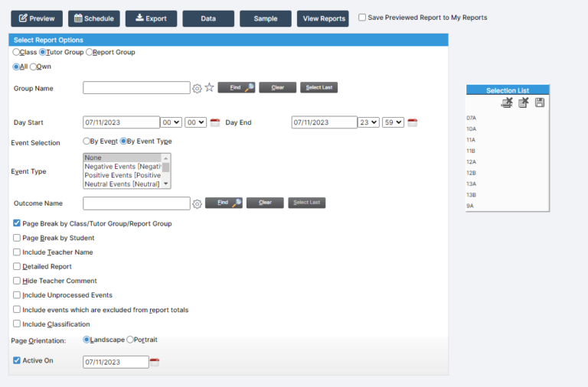This screenshot has height=387, width=588.
Task: Click Clear button next to Group Name
Action: 277,87
